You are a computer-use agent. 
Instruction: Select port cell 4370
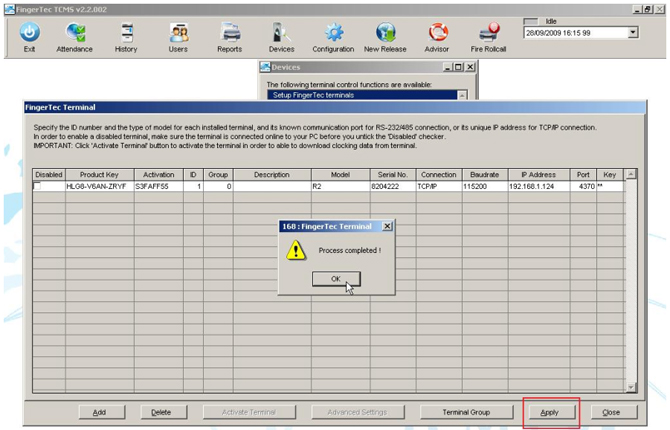click(x=583, y=186)
